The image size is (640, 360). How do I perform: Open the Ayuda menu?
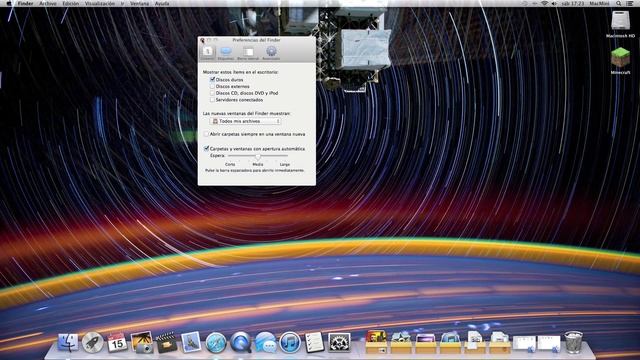(x=162, y=3)
